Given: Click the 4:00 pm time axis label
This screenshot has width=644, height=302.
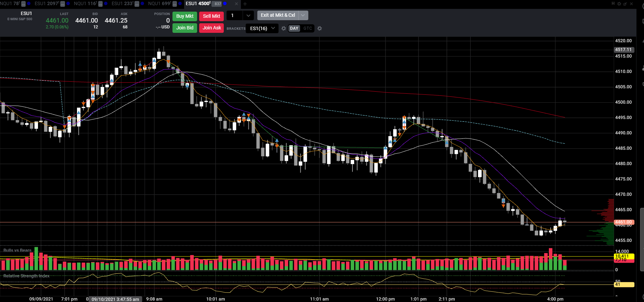Looking at the screenshot, I should click(555, 299).
